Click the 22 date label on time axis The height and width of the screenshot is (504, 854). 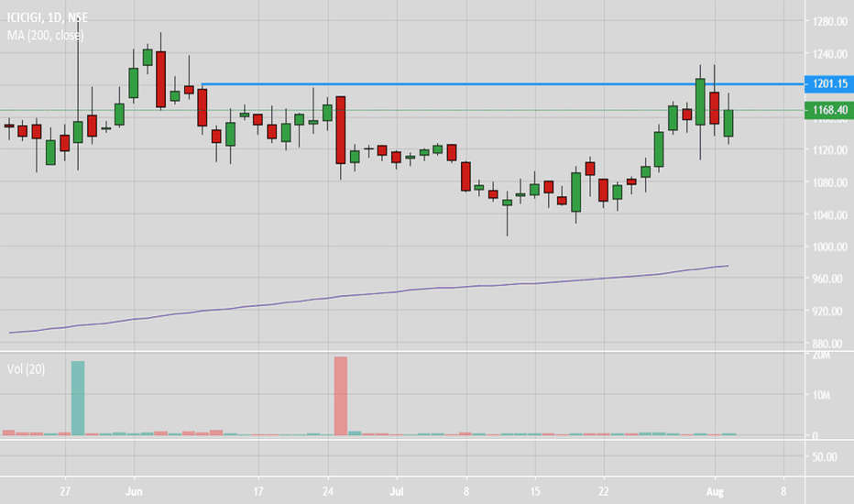[x=604, y=491]
